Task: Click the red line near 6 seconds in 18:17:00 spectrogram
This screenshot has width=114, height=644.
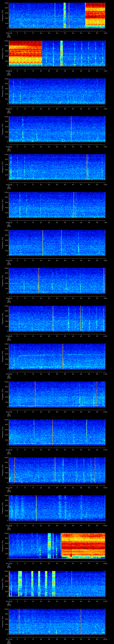Action: coord(19,621)
